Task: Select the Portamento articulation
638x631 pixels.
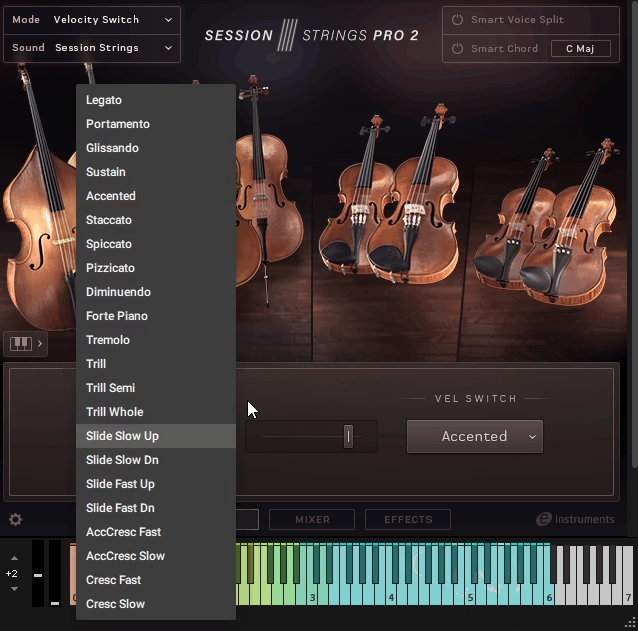Action: pos(156,124)
